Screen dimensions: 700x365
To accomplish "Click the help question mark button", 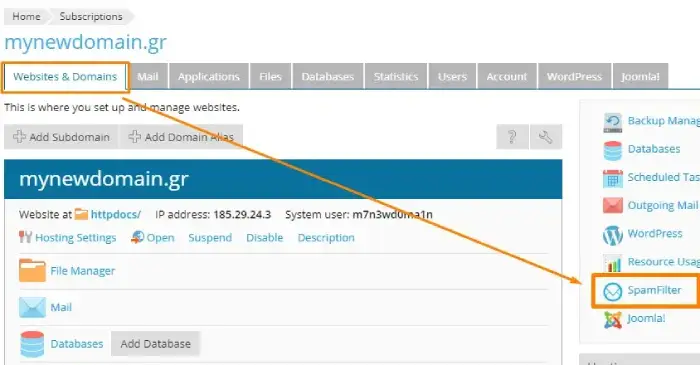I will click(x=512, y=137).
